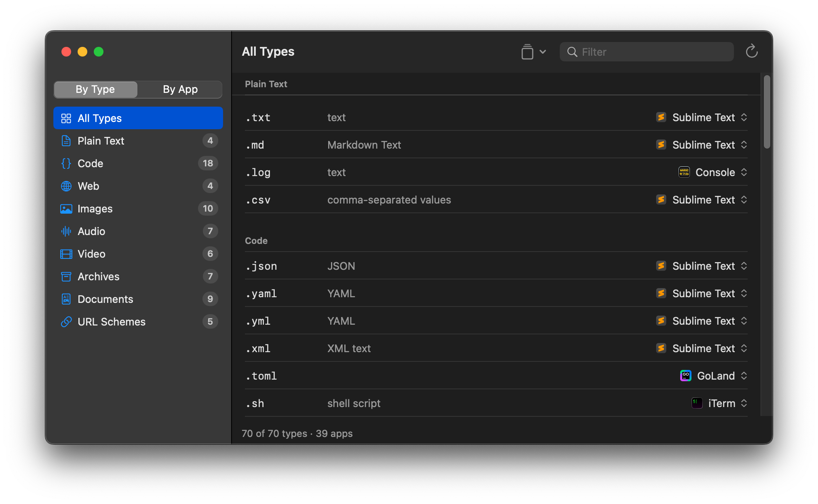This screenshot has width=818, height=504.
Task: Click the Sublime Text icon in .yml row
Action: [x=661, y=321]
